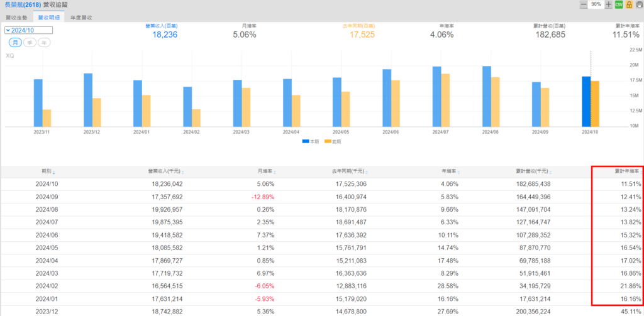Switch to the 年度營收 tab
Screen dimensions: 644x316
coord(81,18)
